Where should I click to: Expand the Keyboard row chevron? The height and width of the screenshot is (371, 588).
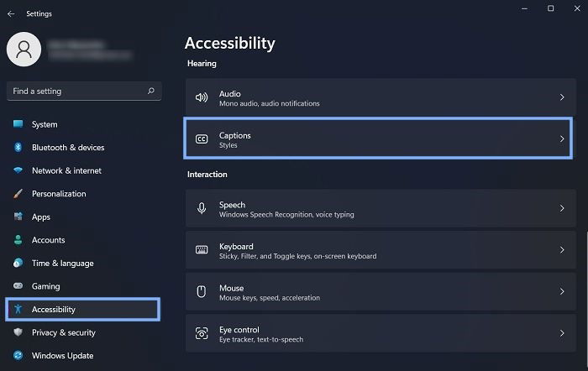(x=562, y=249)
